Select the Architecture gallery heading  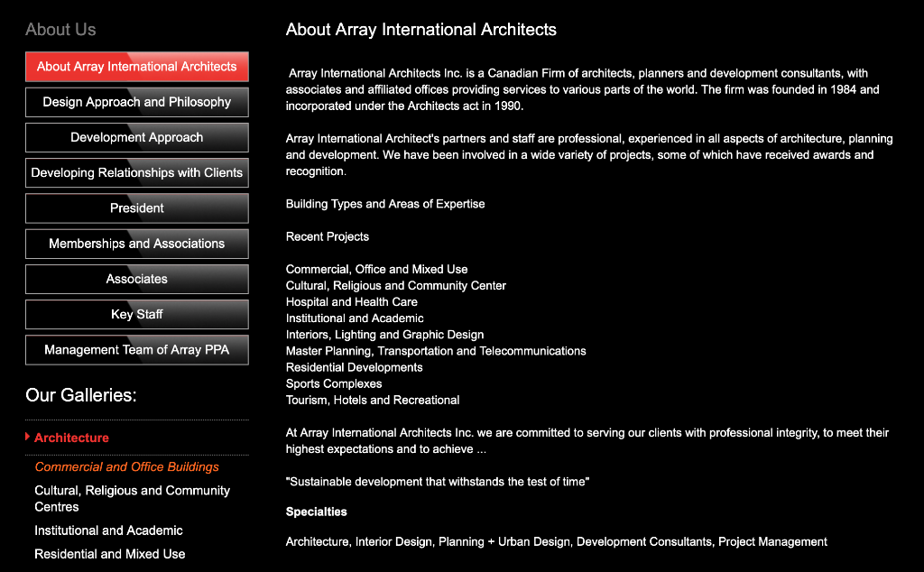point(71,438)
